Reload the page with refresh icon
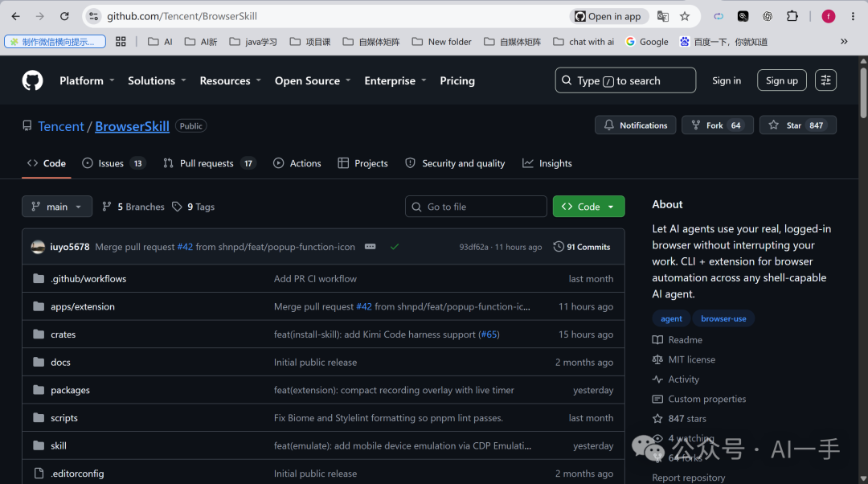The width and height of the screenshot is (868, 484). (x=64, y=16)
